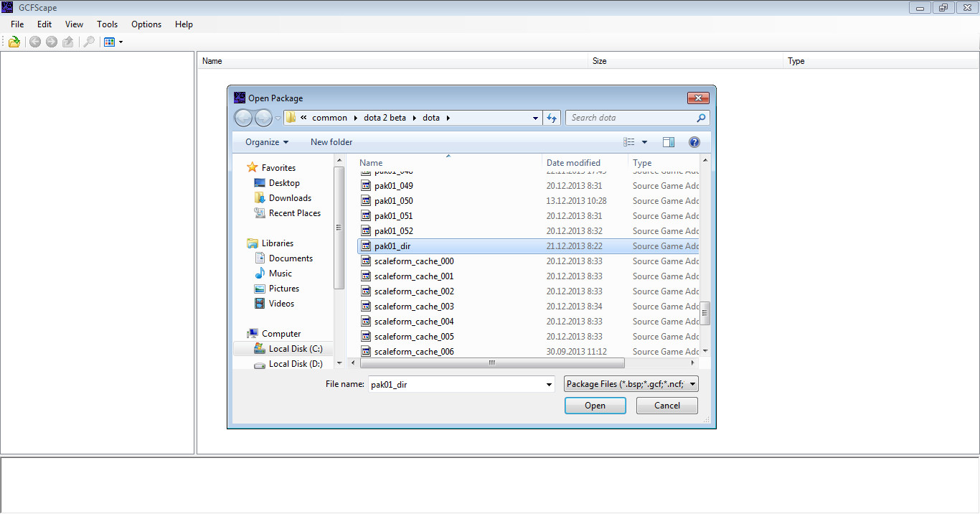The height and width of the screenshot is (514, 980).
Task: Click the search magnifier toolbar icon
Action: tap(89, 42)
